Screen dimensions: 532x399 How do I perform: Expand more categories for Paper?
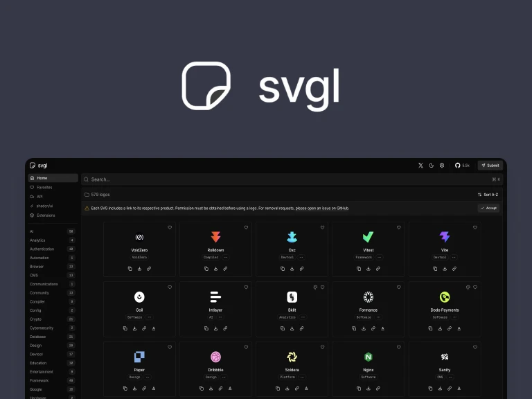(148, 377)
